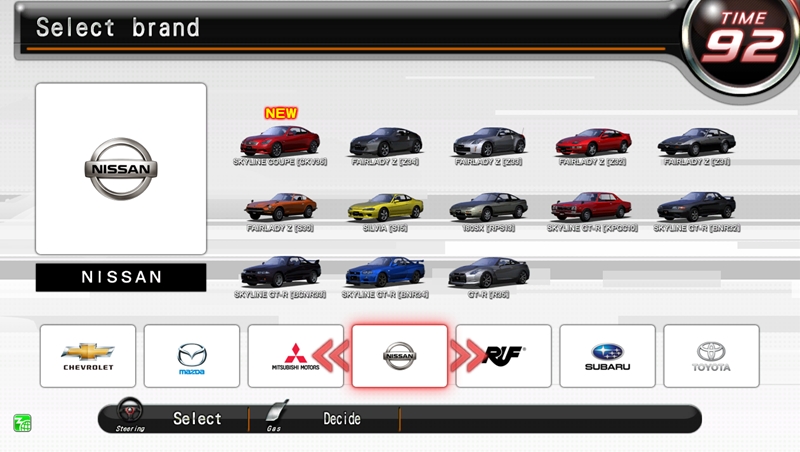Click the "SKYLINE COUPE [CKV36]" label

pyautogui.click(x=280, y=162)
